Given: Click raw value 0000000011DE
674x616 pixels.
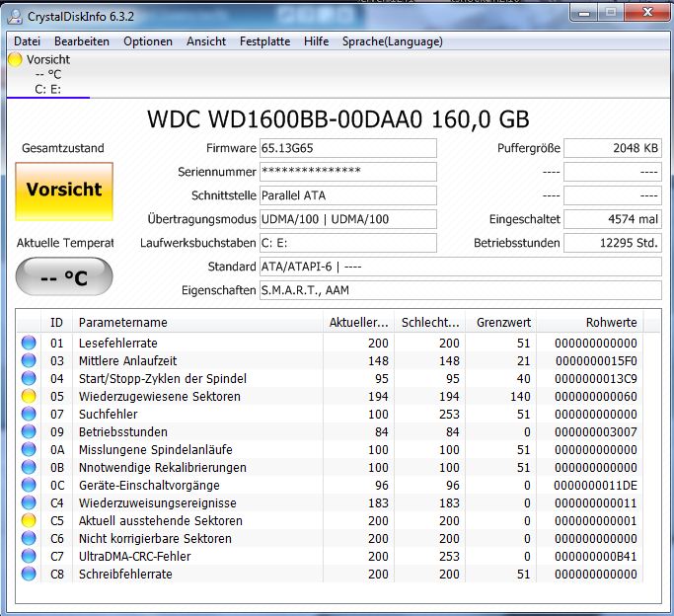Looking at the screenshot, I should click(595, 486).
